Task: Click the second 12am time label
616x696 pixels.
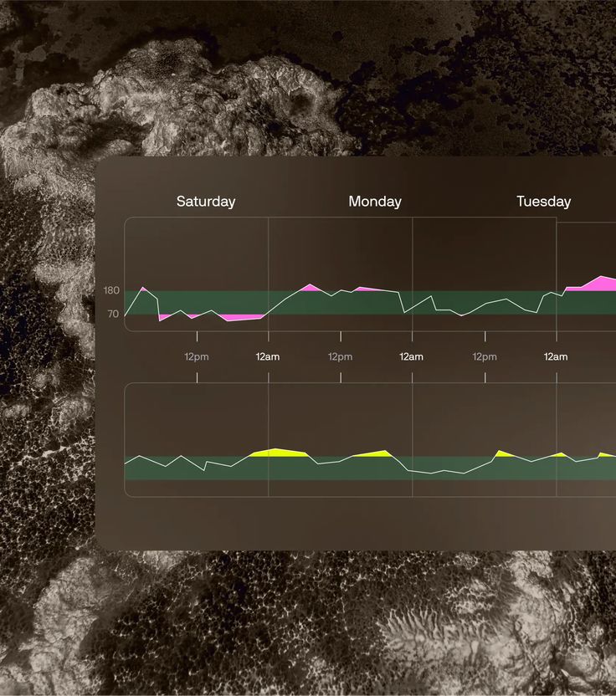Action: tap(411, 356)
